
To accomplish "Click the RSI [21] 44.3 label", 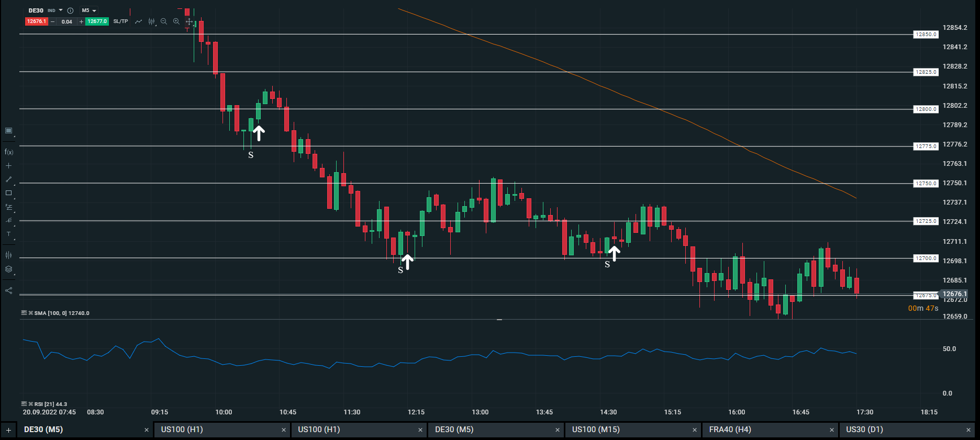I will (51, 404).
